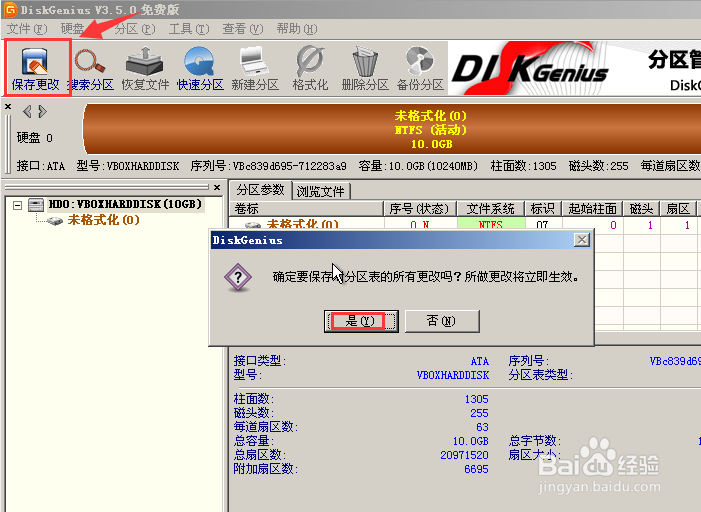Click the 未格式化(0) NTFS partition bar
The height and width of the screenshot is (512, 701).
[392, 129]
